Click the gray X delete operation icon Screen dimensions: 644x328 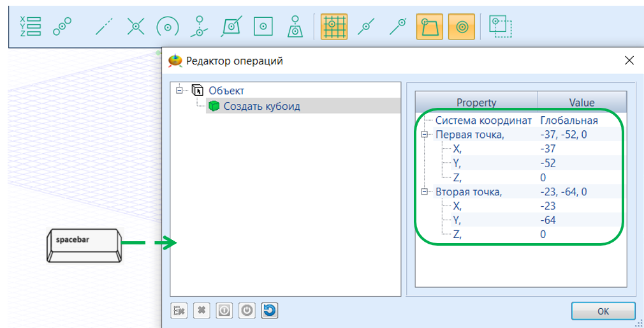(201, 310)
